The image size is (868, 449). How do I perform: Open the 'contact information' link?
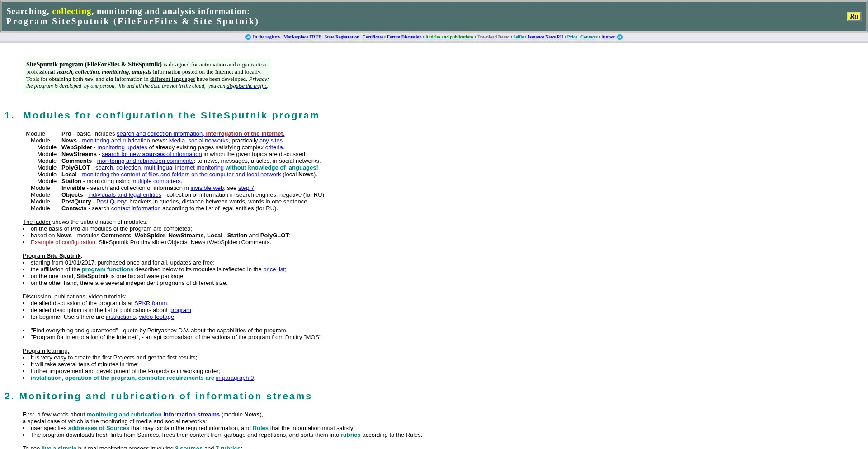[x=136, y=208]
